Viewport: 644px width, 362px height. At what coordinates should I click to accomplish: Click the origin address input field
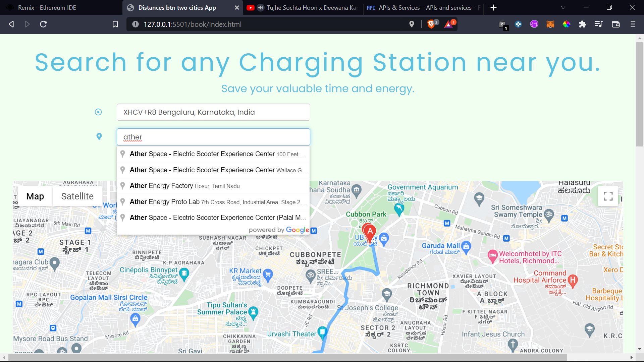[213, 112]
